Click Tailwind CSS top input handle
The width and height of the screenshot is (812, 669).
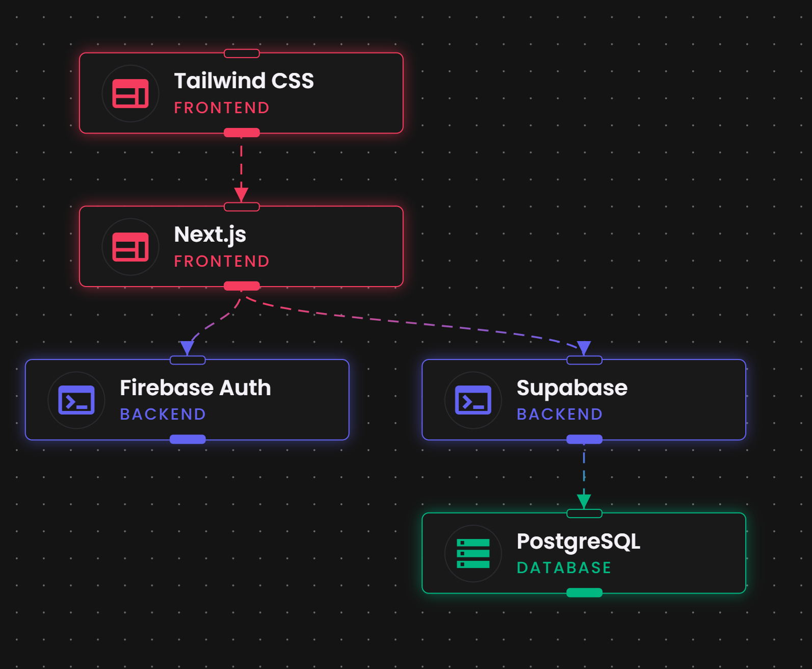(242, 54)
